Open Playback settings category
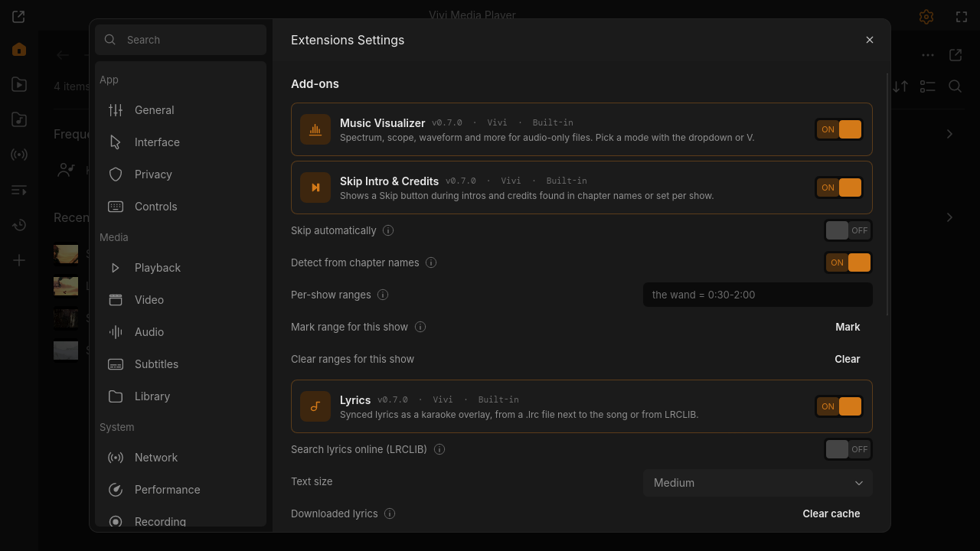The height and width of the screenshot is (551, 980). (x=181, y=268)
